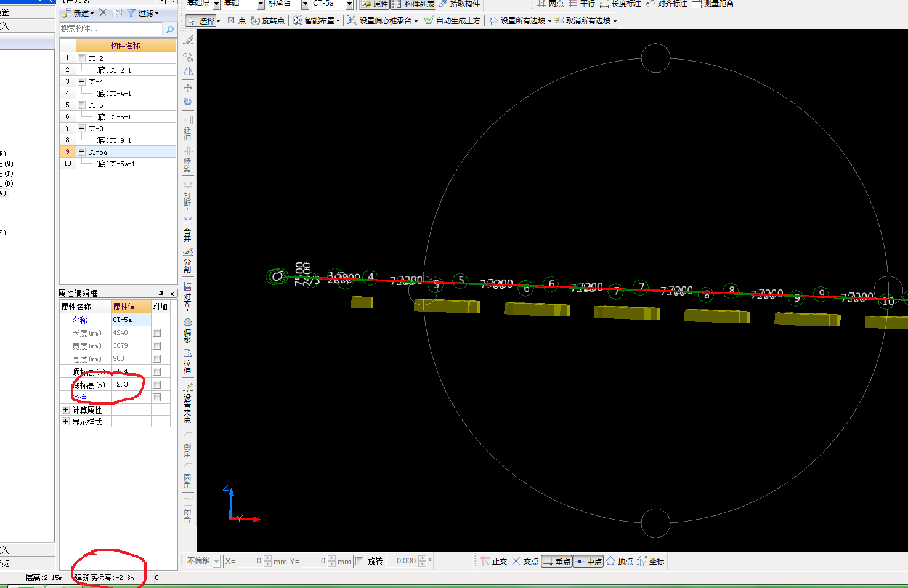
Task: Open the CT-5a component dropdown
Action: point(349,4)
